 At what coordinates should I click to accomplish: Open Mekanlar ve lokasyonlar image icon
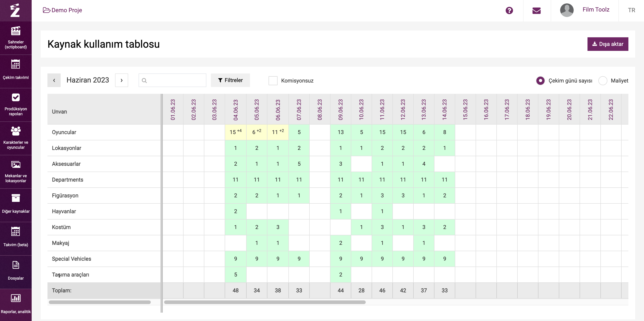16,165
